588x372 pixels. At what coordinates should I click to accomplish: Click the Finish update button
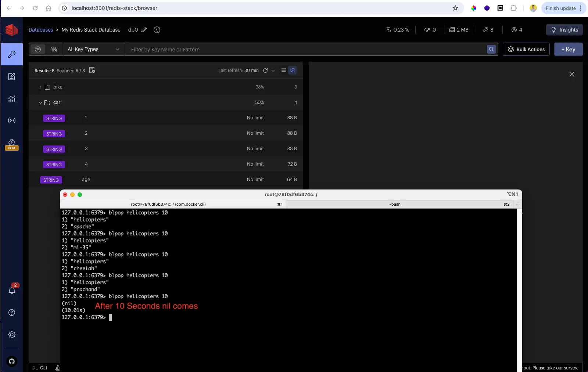tap(560, 8)
